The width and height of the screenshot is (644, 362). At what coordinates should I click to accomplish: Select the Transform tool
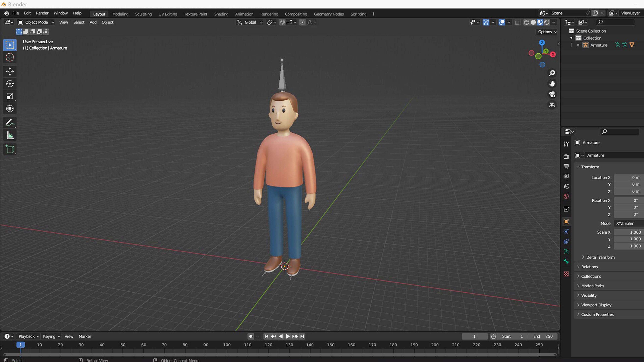[x=10, y=108]
